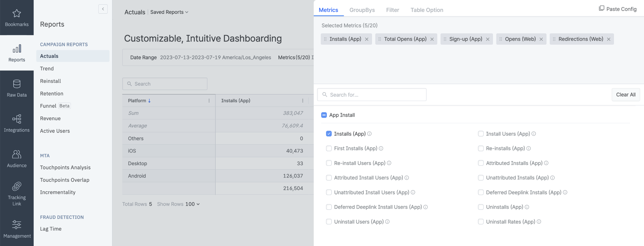
Task: Check Uninstalls (App) metric
Action: [x=481, y=207]
